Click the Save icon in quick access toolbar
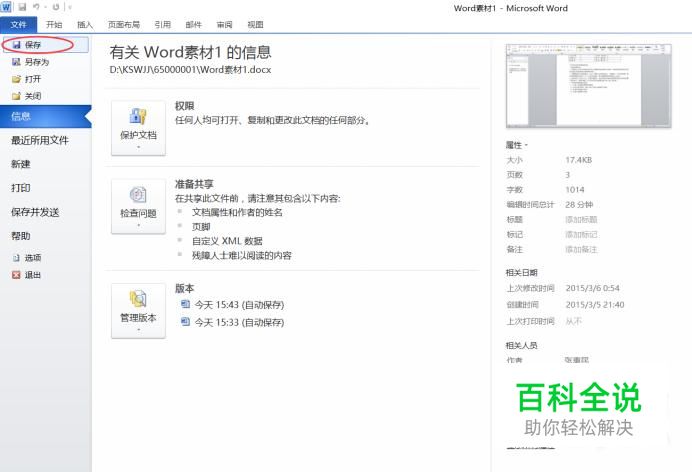692x472 pixels. [22, 7]
